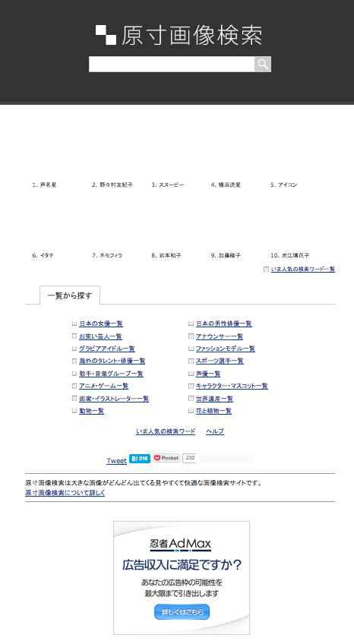Viewport: 354px width, 644px height.
Task: Click arrow icon beside 日本の女優一覧
Action: (x=74, y=324)
